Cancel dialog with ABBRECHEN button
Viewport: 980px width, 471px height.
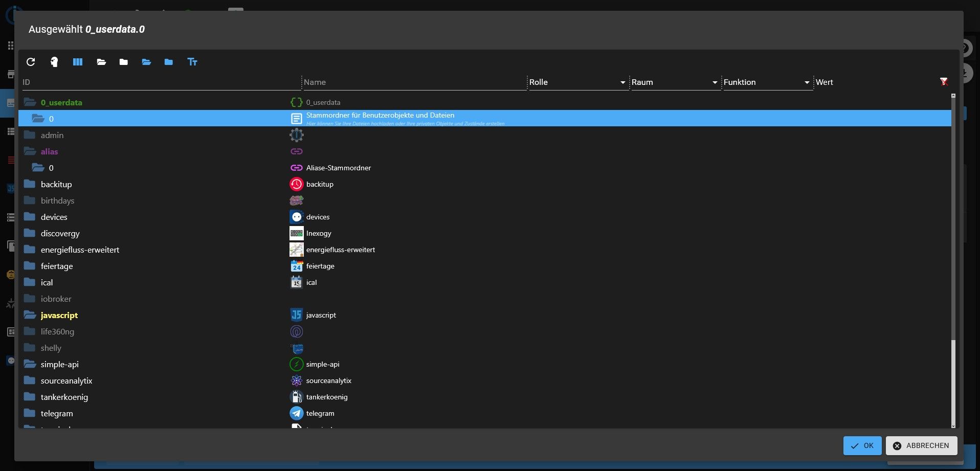(922, 445)
